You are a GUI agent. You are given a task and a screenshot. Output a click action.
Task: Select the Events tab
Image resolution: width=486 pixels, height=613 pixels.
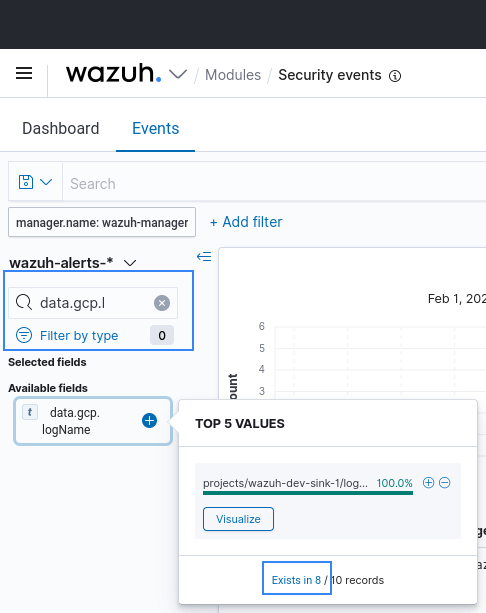coord(156,128)
